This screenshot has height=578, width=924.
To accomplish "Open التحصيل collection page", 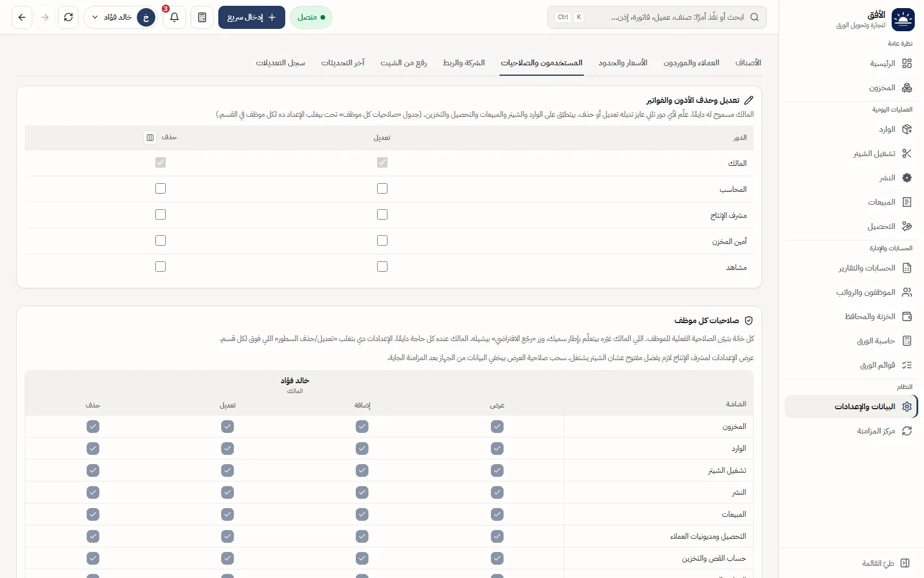I will pos(851,227).
